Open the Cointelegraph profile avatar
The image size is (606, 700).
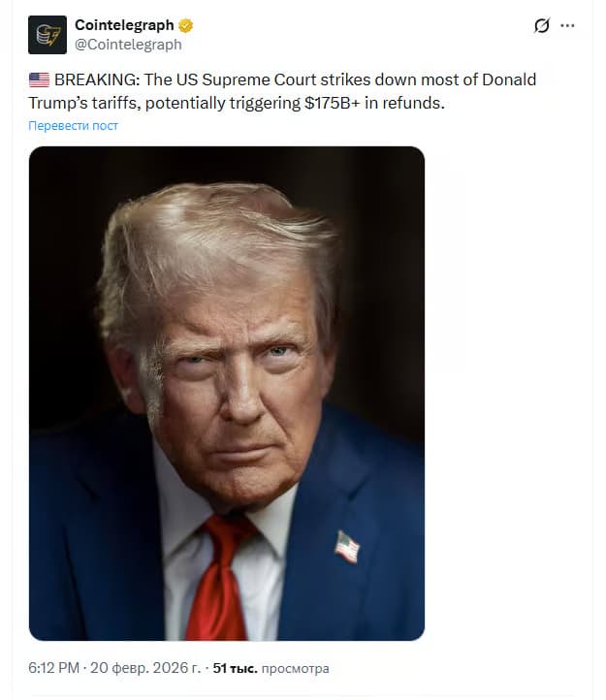[x=48, y=35]
